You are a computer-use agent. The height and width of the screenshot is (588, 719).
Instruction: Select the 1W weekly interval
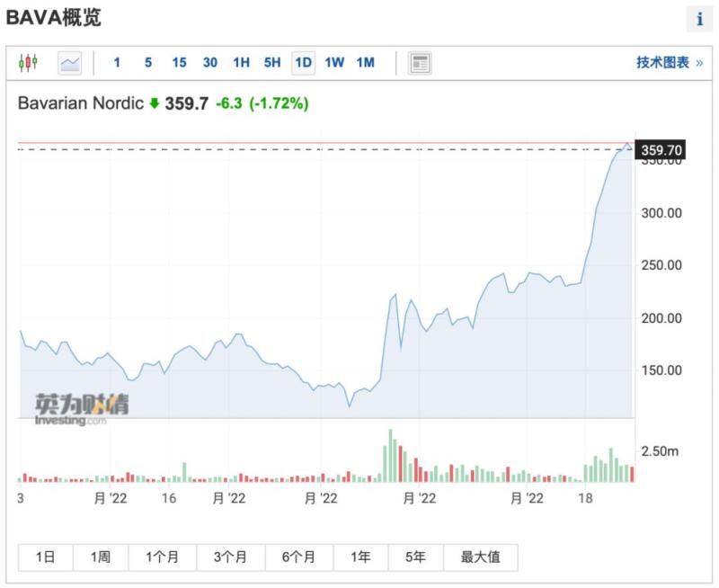pos(334,62)
